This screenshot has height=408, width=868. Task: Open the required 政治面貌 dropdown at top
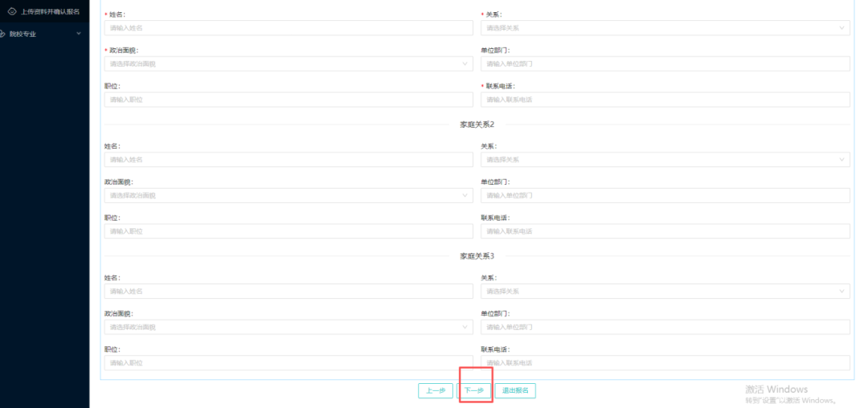click(288, 63)
